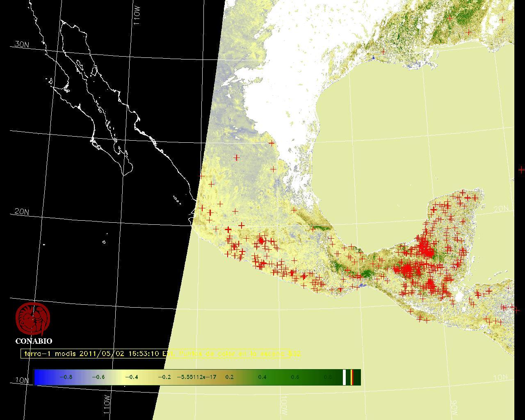The width and height of the screenshot is (525, 420).
Task: Click the red stripe in the color legend
Action: click(352, 377)
